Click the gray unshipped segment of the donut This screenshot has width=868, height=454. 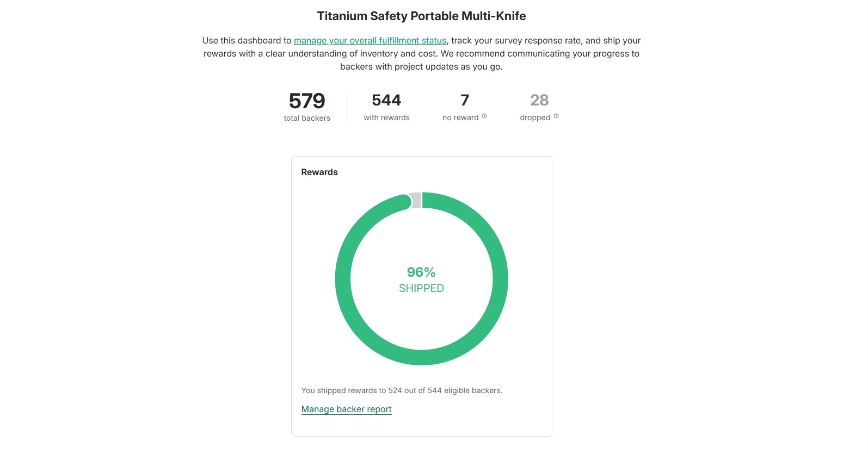[416, 200]
